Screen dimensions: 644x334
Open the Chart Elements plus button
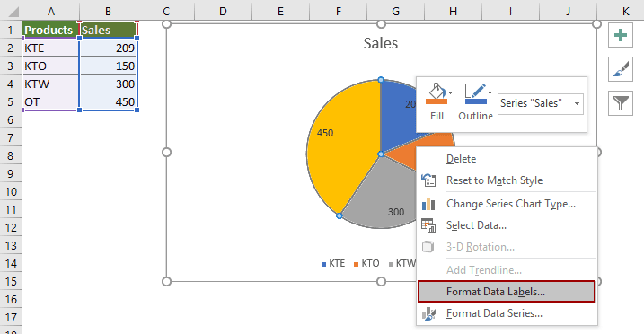pos(620,35)
